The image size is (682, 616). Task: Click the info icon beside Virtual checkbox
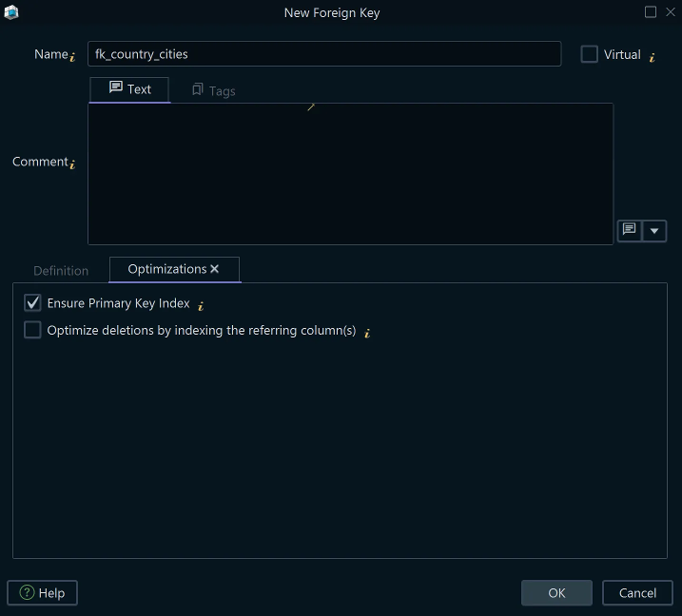[x=652, y=57]
